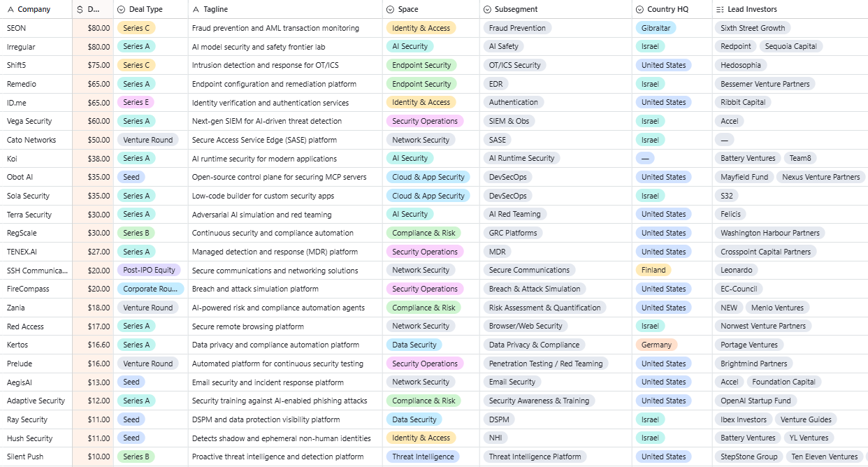868x467 pixels.
Task: Click the multi-select icon beside Lead Investors header
Action: pyautogui.click(x=720, y=9)
